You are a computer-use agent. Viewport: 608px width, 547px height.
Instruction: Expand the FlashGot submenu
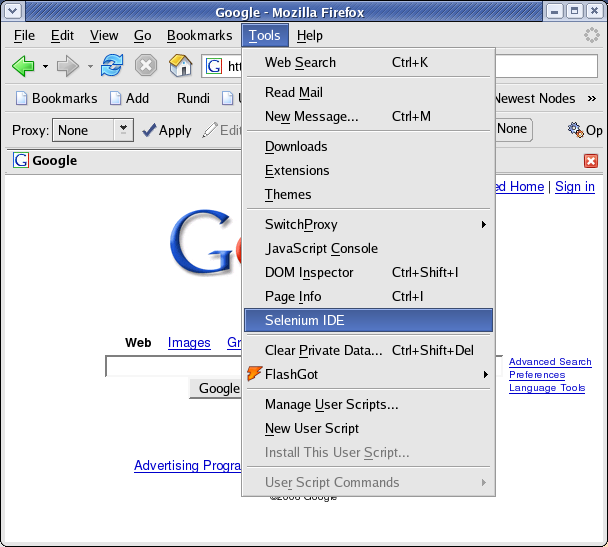[368, 374]
